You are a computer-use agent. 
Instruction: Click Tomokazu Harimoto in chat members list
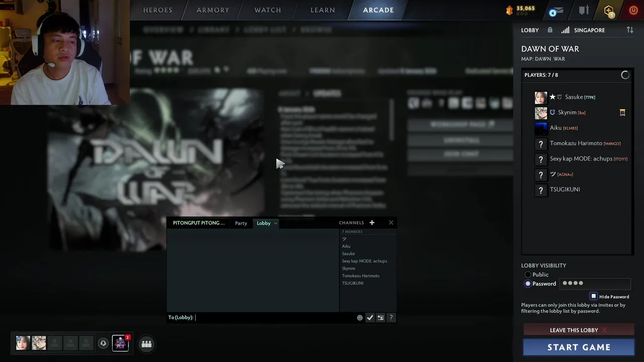point(361,276)
